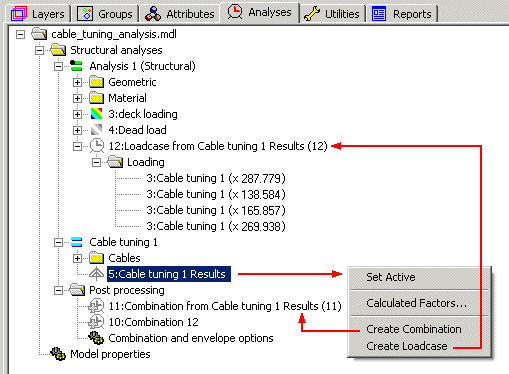This screenshot has width=509, height=374.
Task: Click the clock icon of loadcase 12
Action: (97, 146)
